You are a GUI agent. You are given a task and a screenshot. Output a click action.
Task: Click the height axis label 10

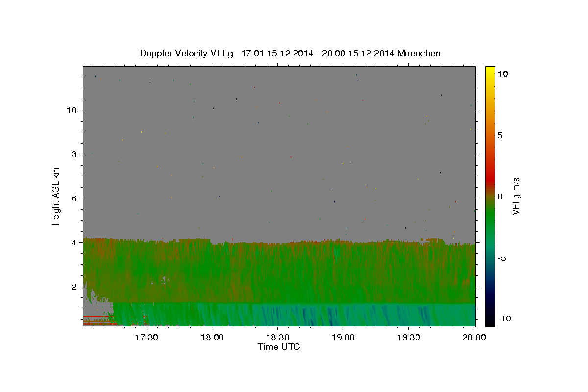click(72, 110)
